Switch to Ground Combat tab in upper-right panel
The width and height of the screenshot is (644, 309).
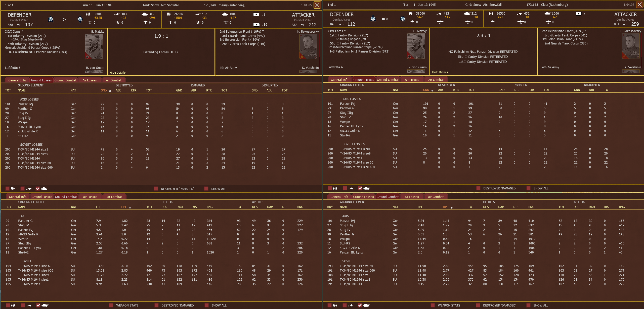pos(388,80)
